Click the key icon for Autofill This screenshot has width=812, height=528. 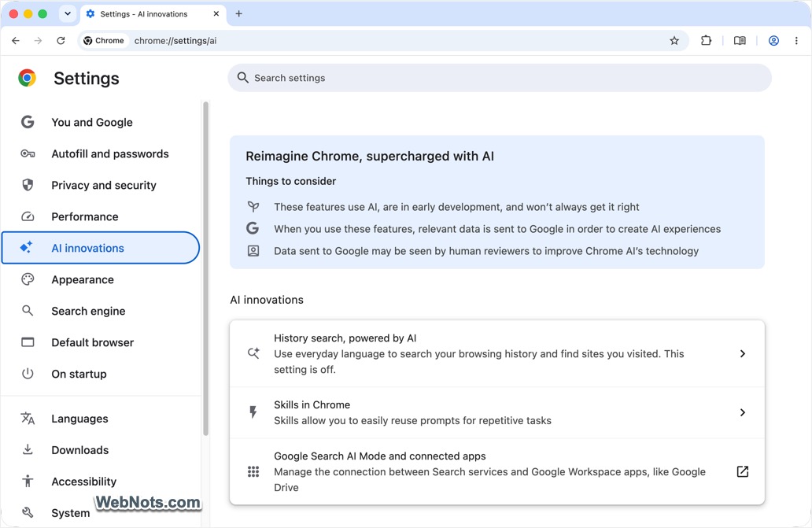[x=28, y=153]
